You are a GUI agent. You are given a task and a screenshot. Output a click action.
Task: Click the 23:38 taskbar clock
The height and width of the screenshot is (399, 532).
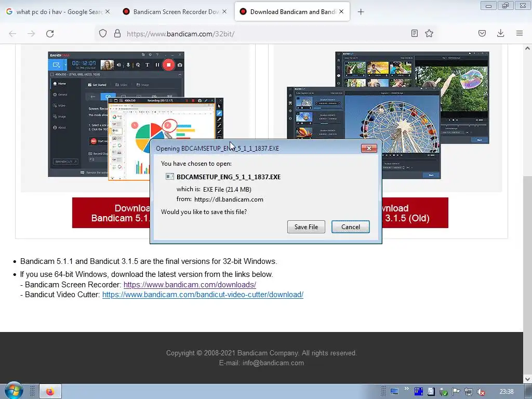tap(507, 392)
